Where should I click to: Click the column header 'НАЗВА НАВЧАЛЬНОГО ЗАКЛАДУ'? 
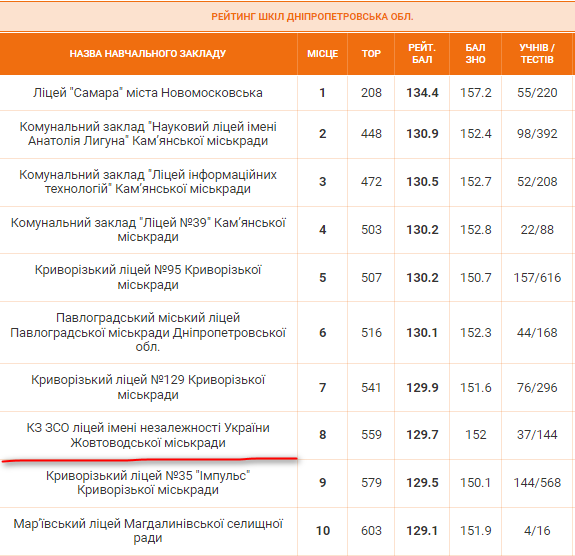coord(148,54)
